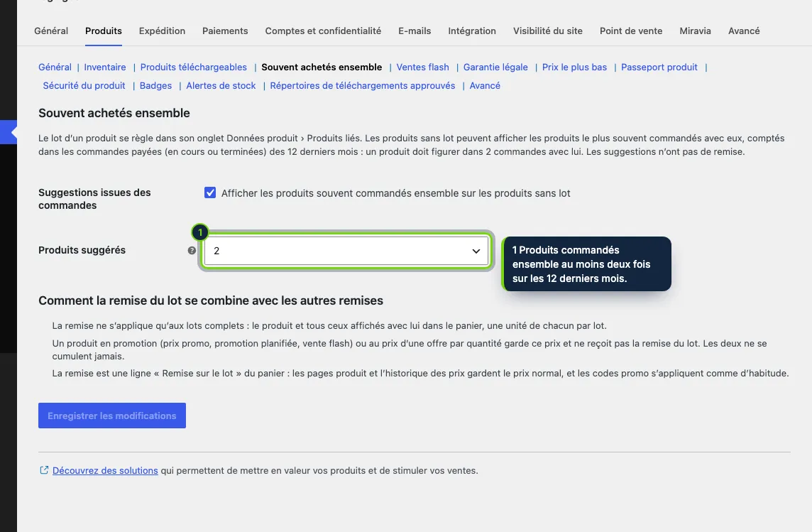Go to Garantie légale section

[x=495, y=67]
